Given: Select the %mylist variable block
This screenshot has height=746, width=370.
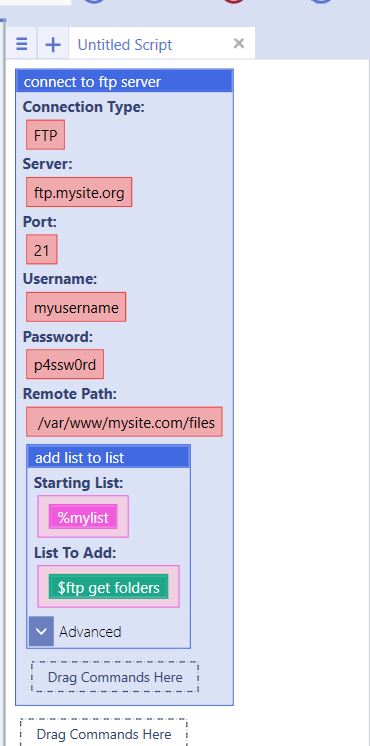Looking at the screenshot, I should (x=83, y=517).
